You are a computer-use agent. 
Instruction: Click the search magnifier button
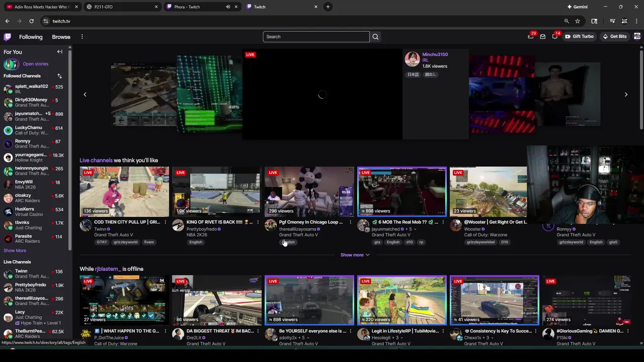click(x=375, y=37)
